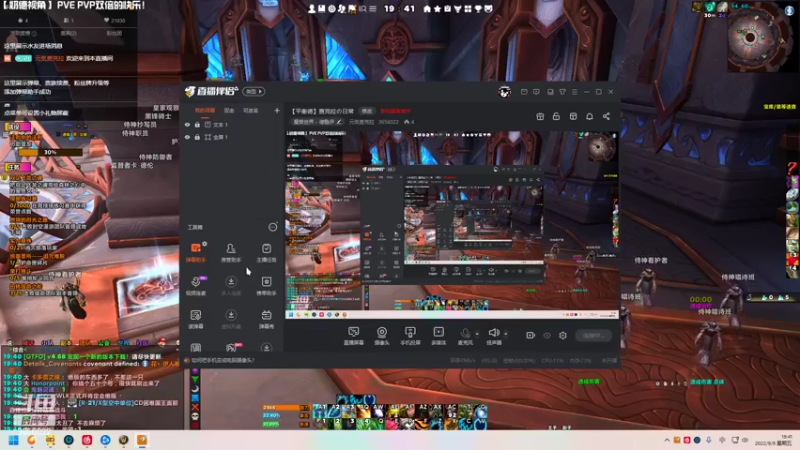This screenshot has height=450, width=800.
Task: Open the 工具箱 more options circle
Action: tap(273, 227)
